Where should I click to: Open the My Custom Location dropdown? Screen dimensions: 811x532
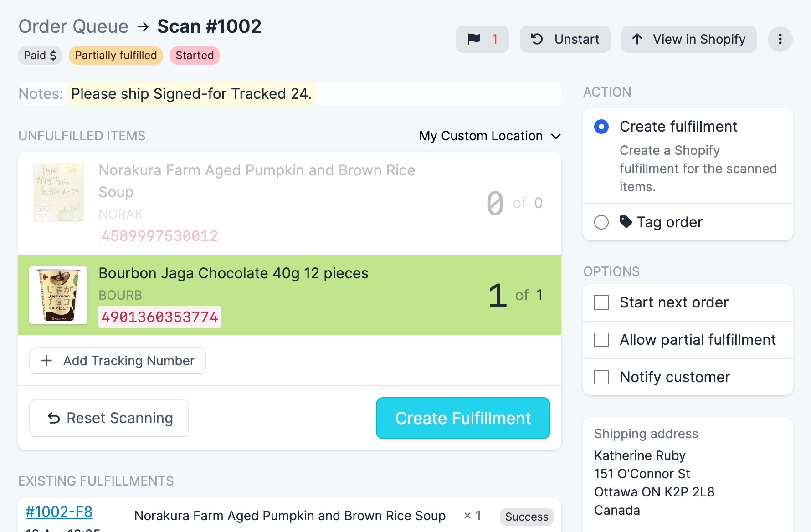click(x=490, y=136)
